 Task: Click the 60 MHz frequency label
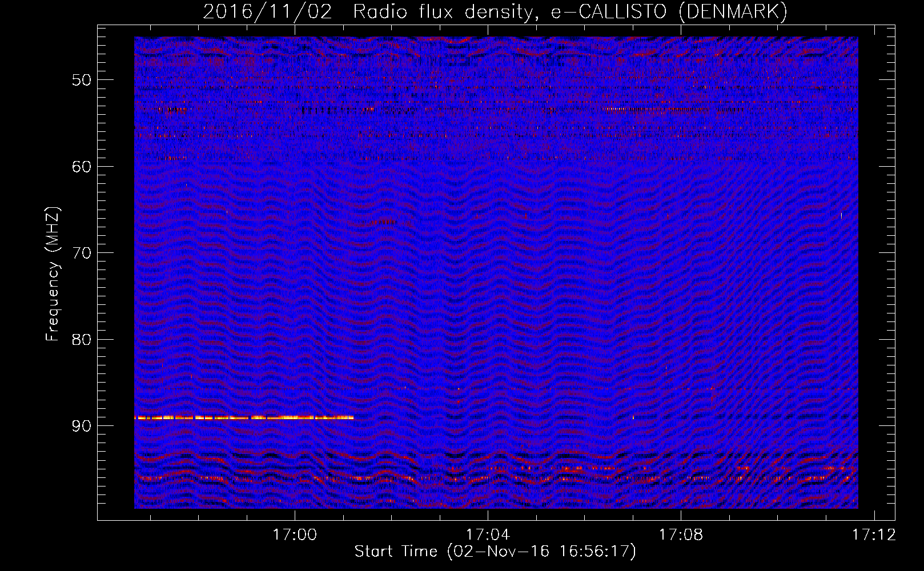click(82, 167)
